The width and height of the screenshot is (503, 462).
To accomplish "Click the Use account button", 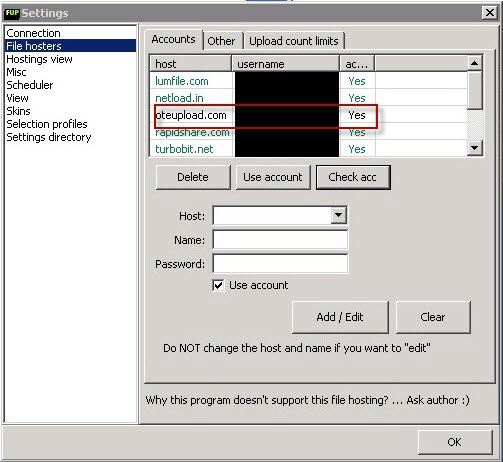I will point(273,177).
